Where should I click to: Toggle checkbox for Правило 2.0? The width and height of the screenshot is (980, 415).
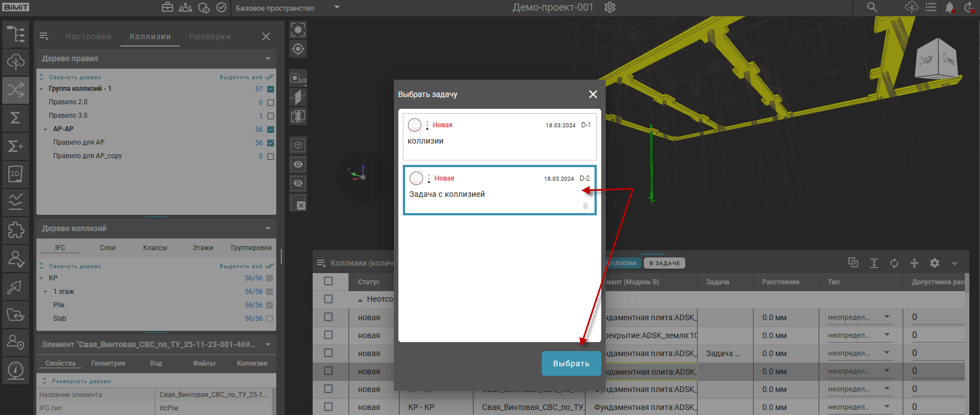pos(271,103)
